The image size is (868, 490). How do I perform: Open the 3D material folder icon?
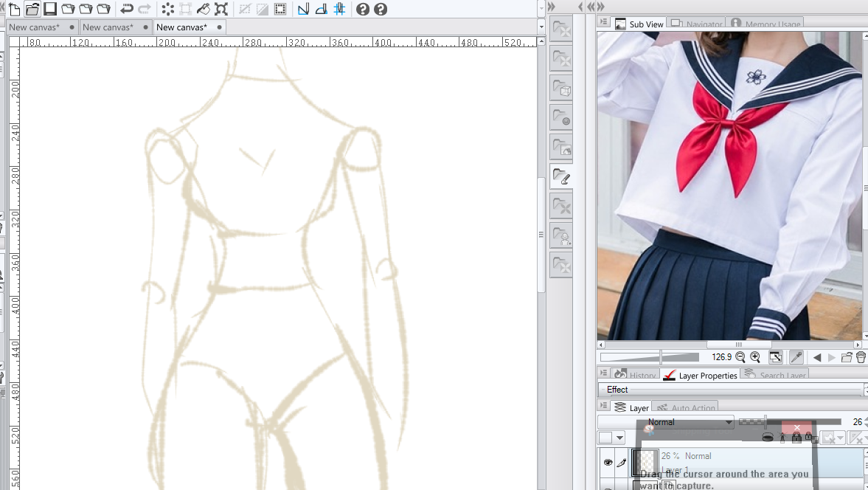point(561,88)
